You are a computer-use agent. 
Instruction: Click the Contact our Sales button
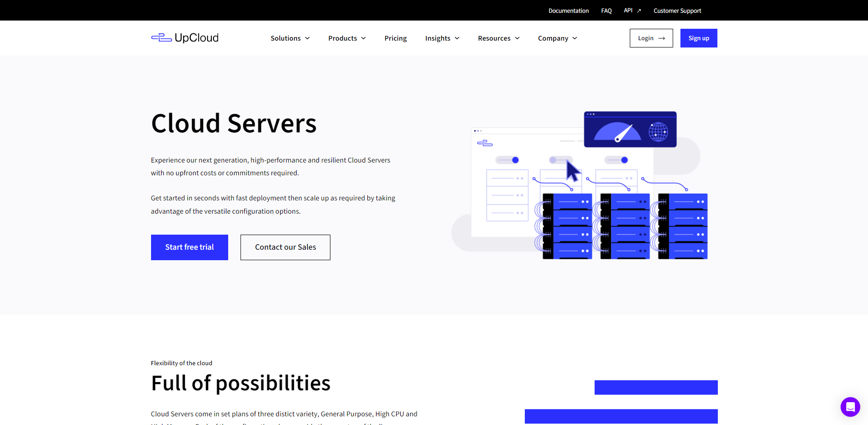click(285, 247)
